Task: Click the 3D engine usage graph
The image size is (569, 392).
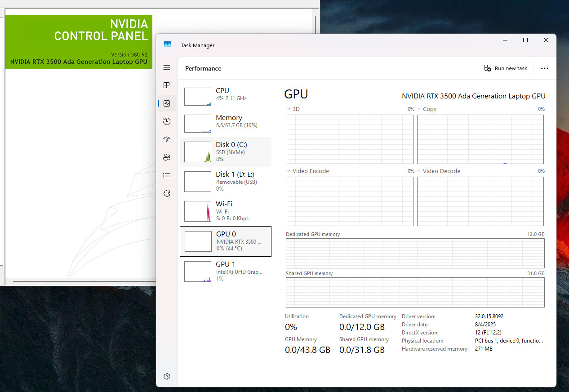Action: (350, 139)
